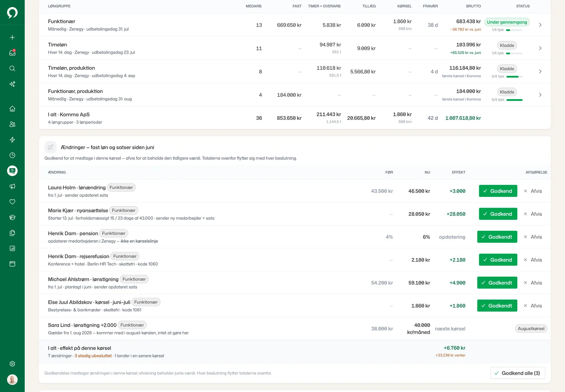
Task: Click the edit pencil icon beside Ændringer heading
Action: (50, 147)
